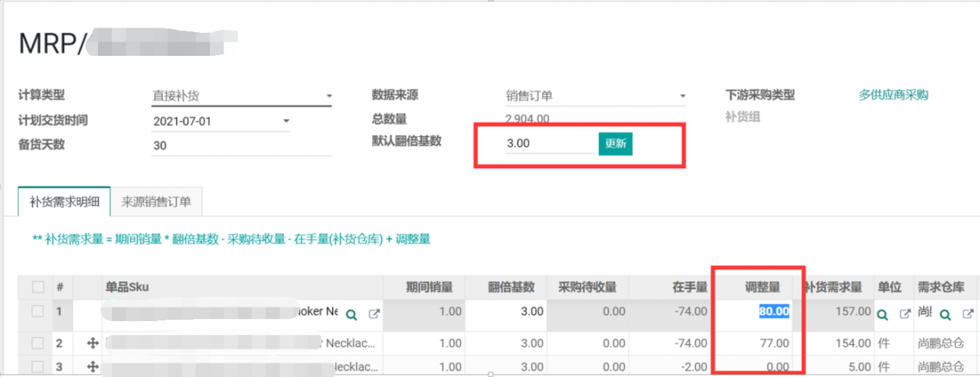Tick the select-all header checkbox
This screenshot has width=980, height=377.
(38, 287)
